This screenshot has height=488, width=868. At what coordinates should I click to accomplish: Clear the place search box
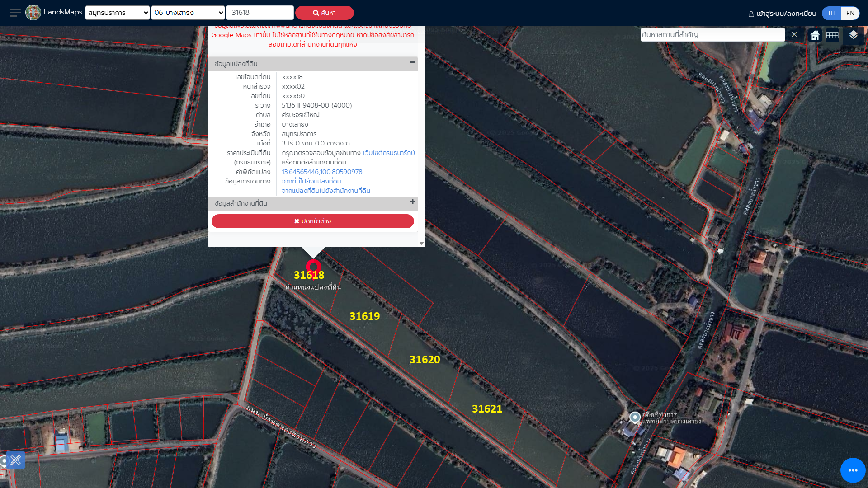click(x=794, y=35)
